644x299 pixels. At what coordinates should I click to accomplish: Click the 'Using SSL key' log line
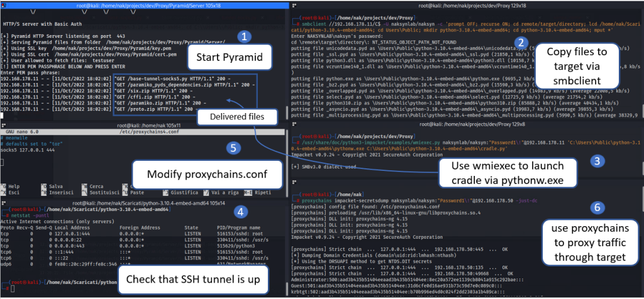tap(85, 47)
